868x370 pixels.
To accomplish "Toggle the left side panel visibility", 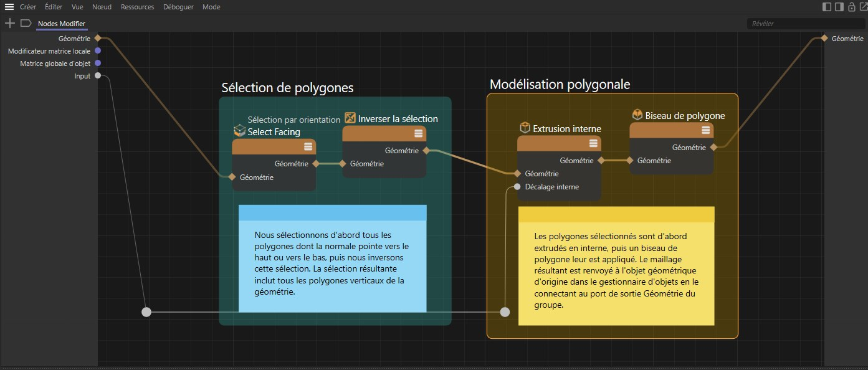I will click(827, 7).
